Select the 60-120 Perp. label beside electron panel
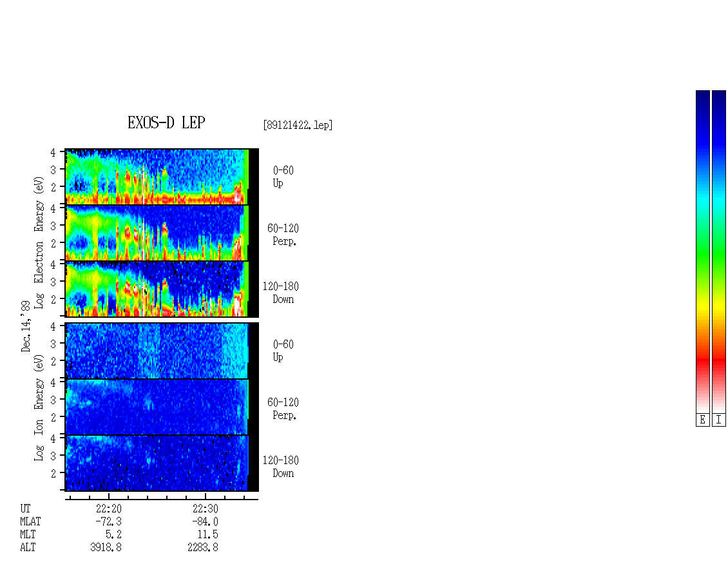The width and height of the screenshot is (728, 564). click(283, 235)
